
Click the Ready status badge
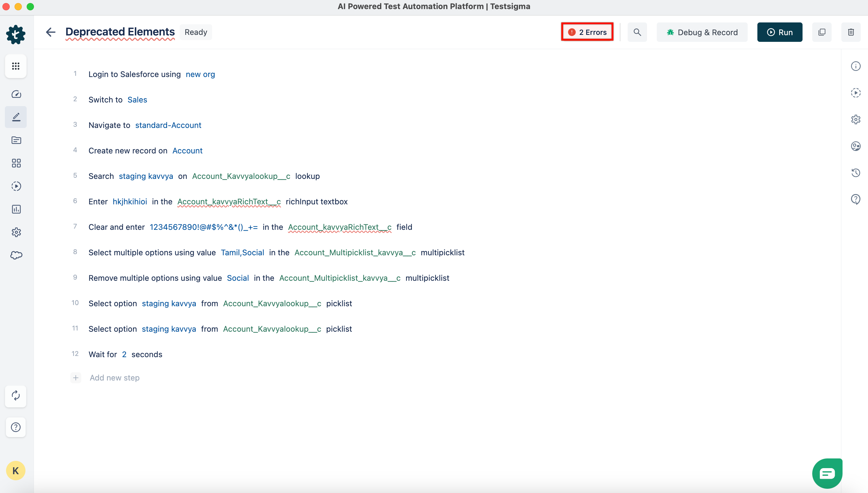click(196, 32)
